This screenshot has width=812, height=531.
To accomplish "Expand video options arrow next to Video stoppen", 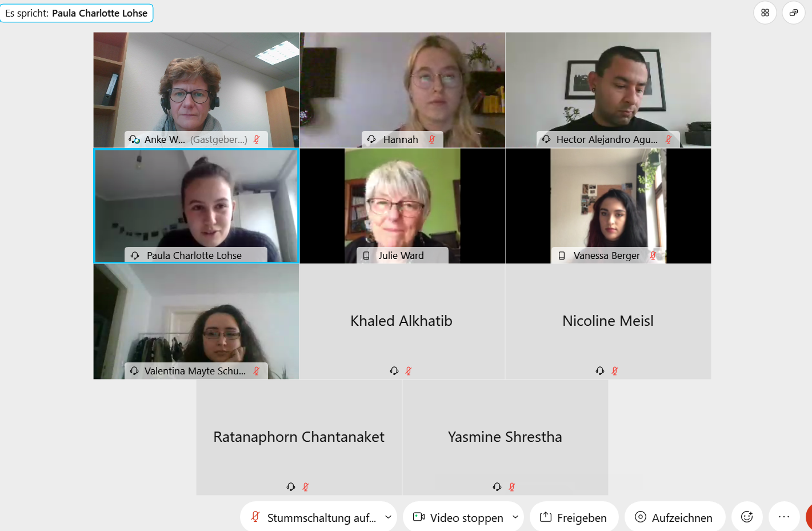I will point(515,517).
